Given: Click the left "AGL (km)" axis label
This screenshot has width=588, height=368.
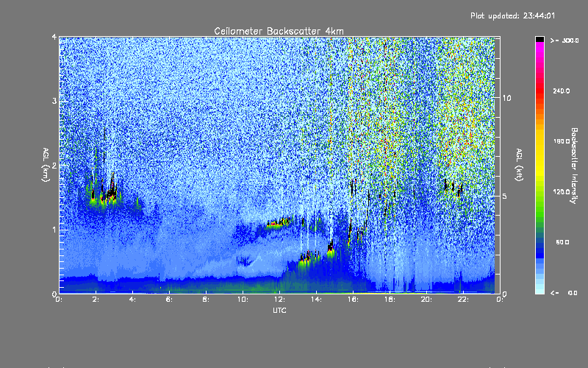Looking at the screenshot, I should (46, 165).
